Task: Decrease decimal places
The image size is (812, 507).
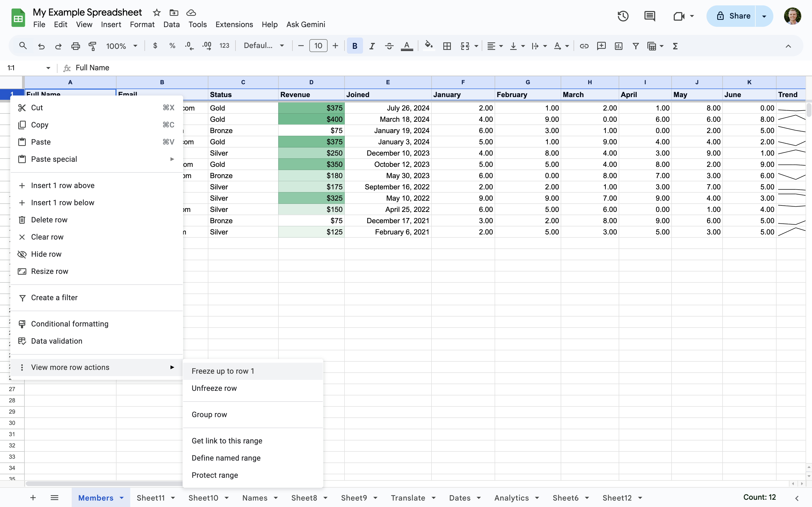Action: (x=189, y=46)
